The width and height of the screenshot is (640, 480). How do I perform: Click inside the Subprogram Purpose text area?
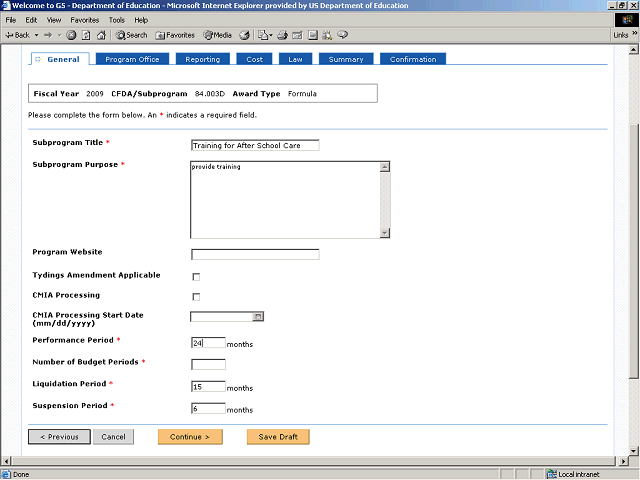(285, 200)
